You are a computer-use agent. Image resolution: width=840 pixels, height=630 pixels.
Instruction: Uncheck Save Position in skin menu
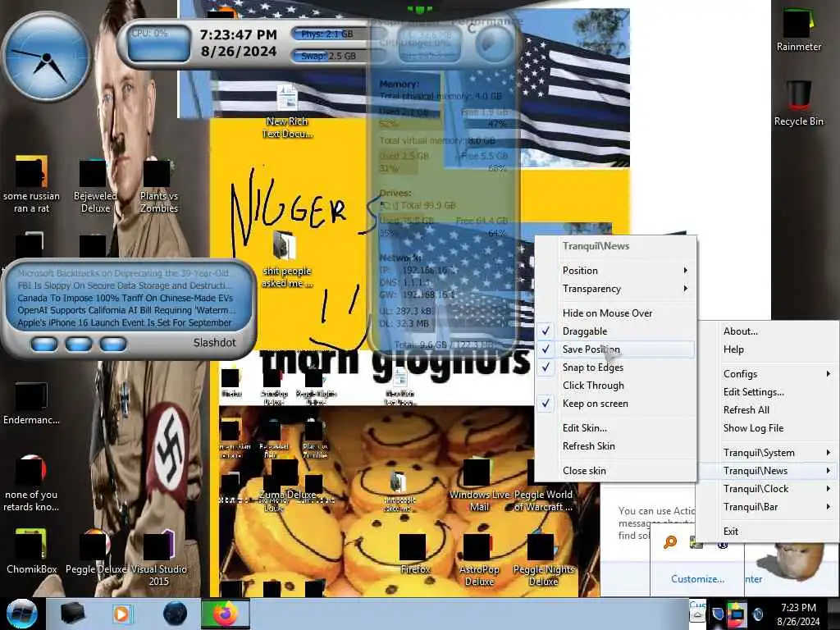[616, 349]
